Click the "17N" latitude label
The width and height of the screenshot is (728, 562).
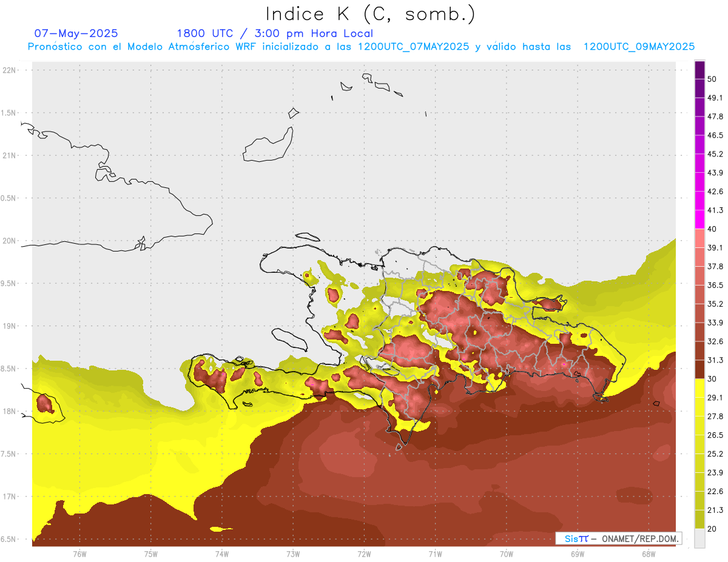point(10,497)
